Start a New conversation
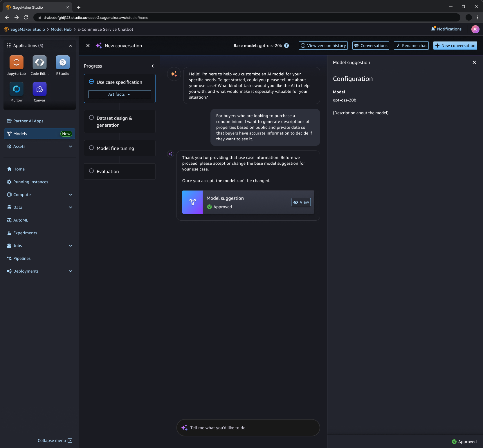483x448 pixels. (455, 46)
